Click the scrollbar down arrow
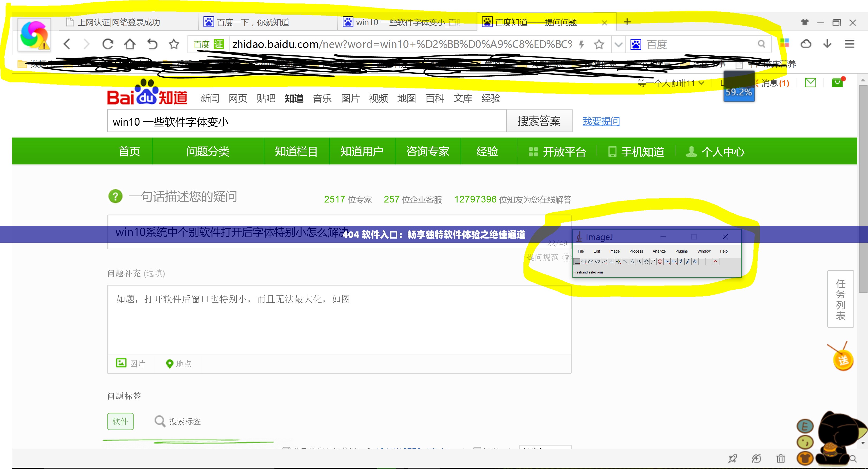The width and height of the screenshot is (868, 469). (x=863, y=443)
